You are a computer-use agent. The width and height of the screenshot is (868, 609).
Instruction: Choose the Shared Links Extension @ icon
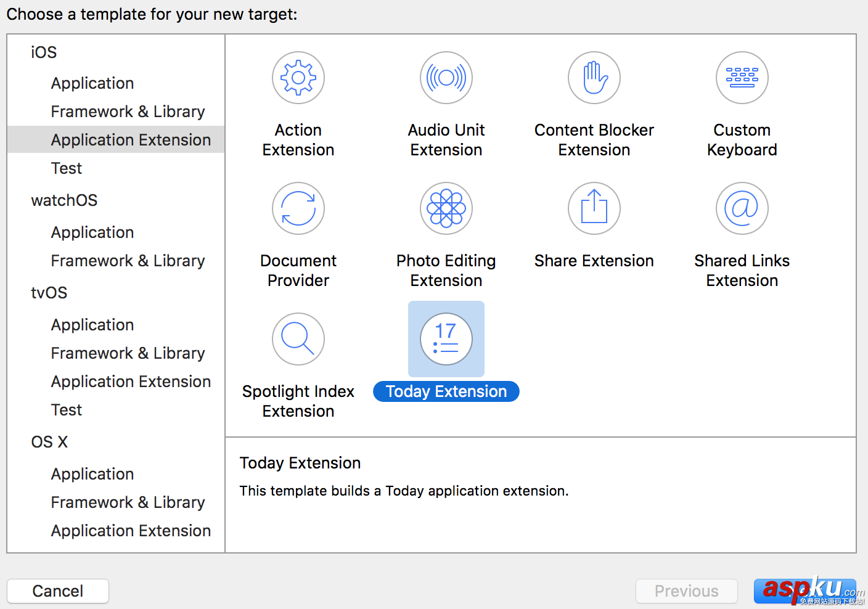click(x=742, y=208)
